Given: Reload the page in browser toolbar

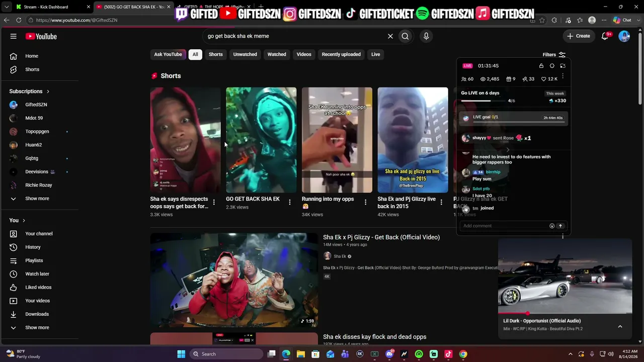Looking at the screenshot, I should point(19,20).
